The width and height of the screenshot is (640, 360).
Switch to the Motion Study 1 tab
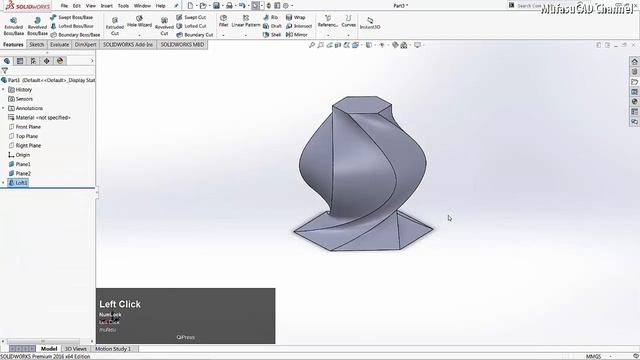[x=113, y=349]
